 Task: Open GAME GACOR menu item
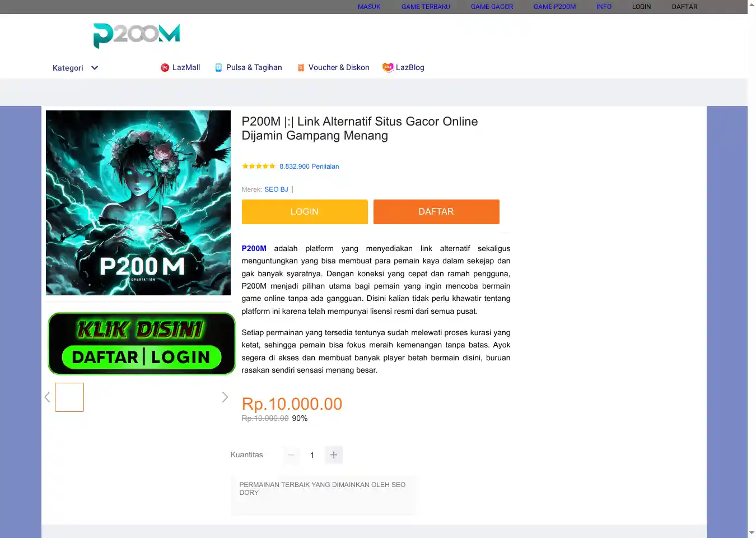click(x=492, y=7)
